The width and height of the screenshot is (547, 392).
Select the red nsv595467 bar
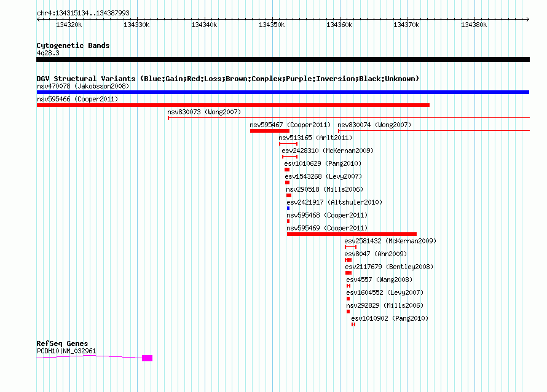[x=270, y=131]
